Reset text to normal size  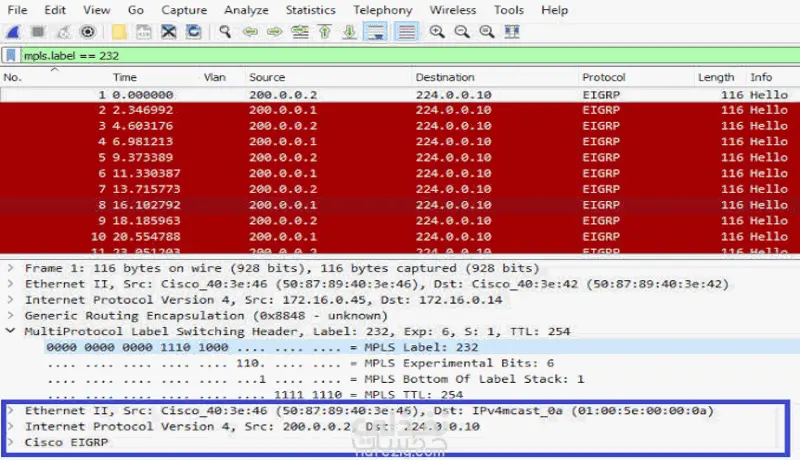coord(487,32)
